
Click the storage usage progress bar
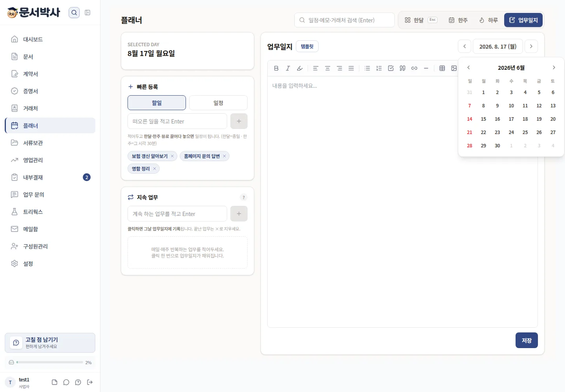[50, 362]
